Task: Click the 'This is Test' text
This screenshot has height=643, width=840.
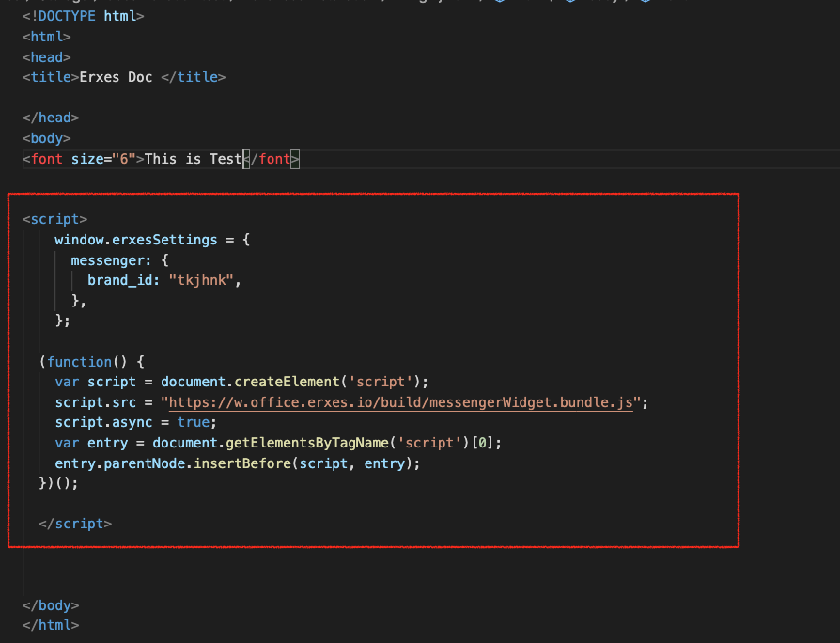Action: click(x=194, y=159)
